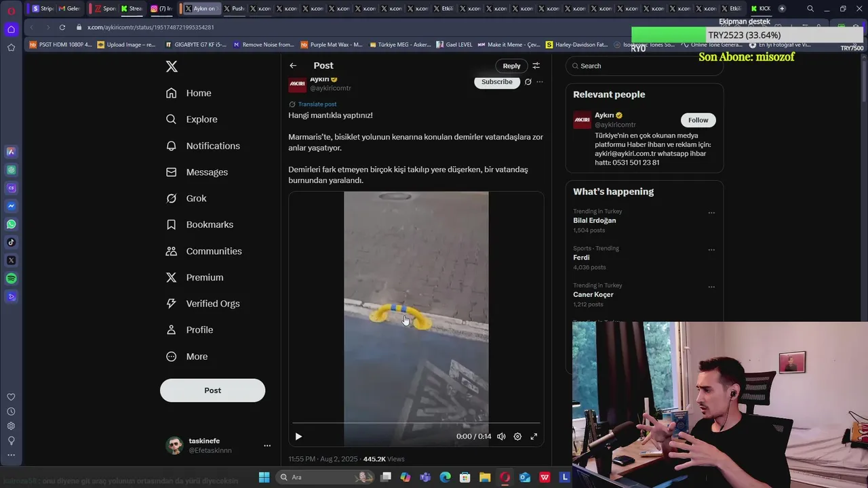Mute the video sound

point(501,436)
